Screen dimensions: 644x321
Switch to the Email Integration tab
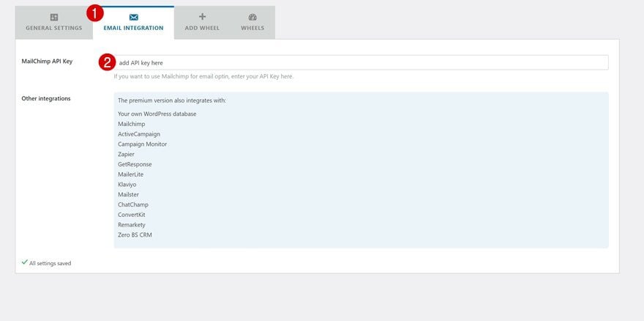pos(133,23)
